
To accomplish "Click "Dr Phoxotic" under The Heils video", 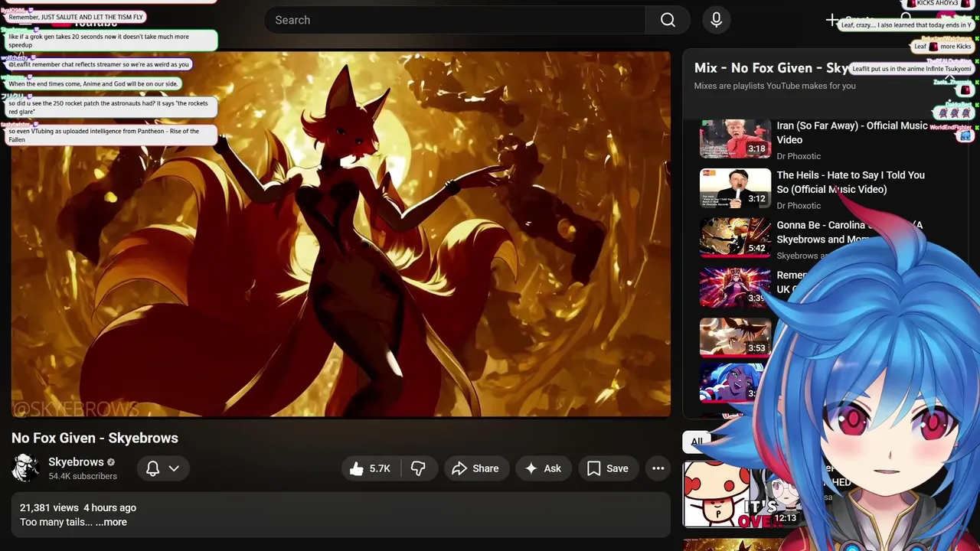I will (x=799, y=206).
